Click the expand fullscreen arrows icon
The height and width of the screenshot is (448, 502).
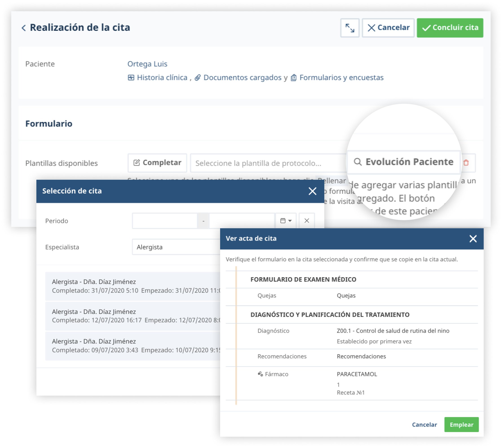(x=349, y=28)
